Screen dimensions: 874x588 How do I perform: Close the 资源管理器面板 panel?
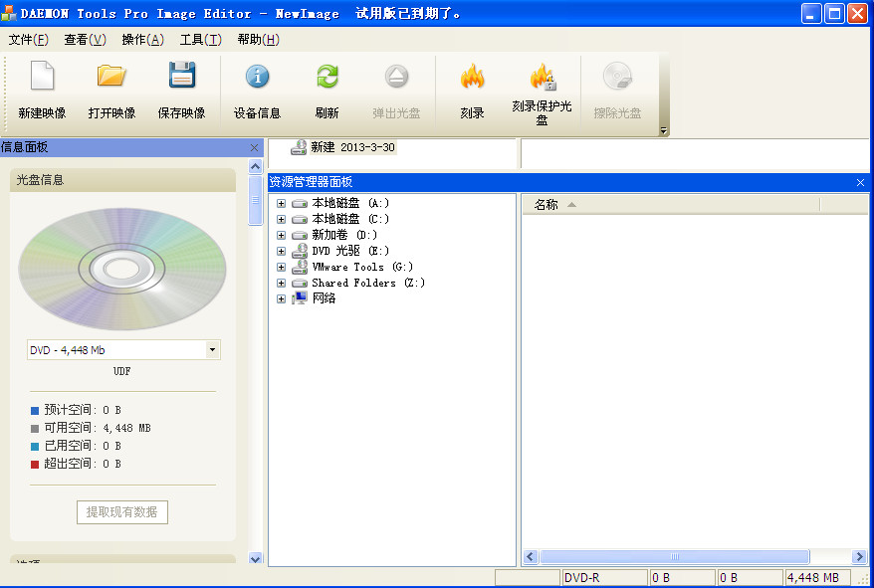coord(860,182)
